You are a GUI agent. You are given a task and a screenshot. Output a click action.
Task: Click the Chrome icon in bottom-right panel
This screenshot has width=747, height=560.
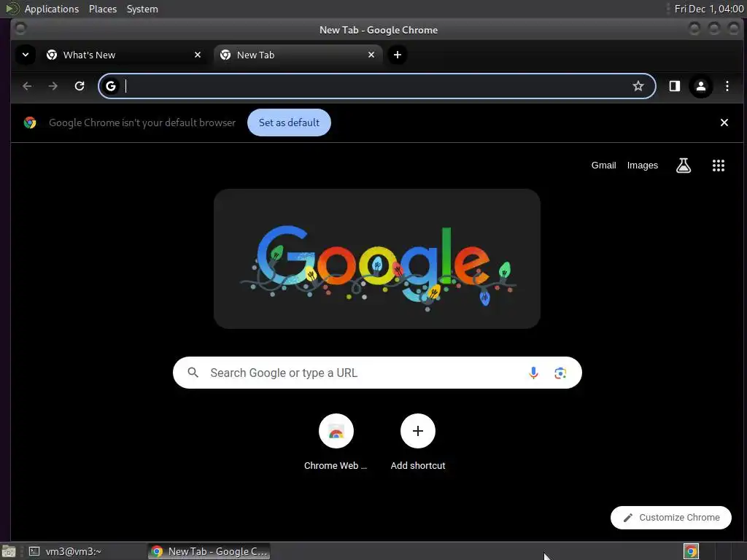pyautogui.click(x=691, y=551)
